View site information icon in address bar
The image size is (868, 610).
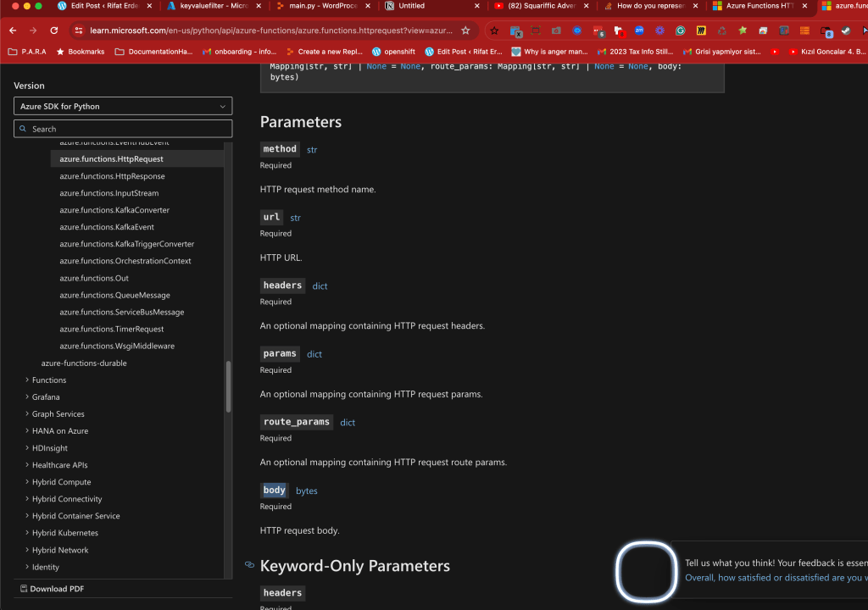(79, 30)
